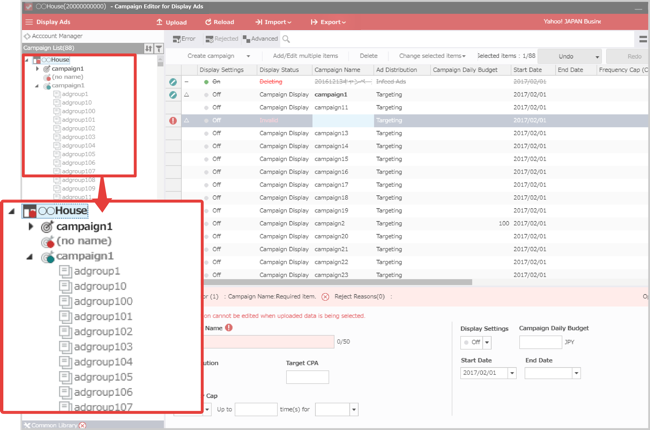
Task: Click the red error icon on the Invalid row
Action: (173, 121)
